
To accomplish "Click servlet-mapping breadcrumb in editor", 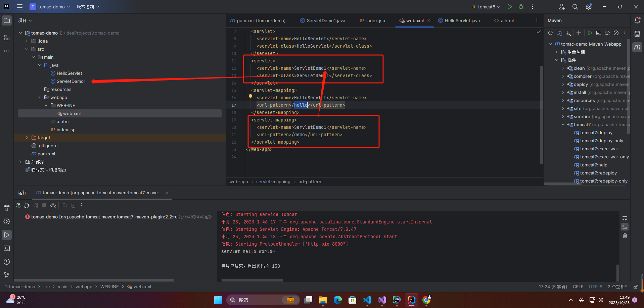I will 273,182.
